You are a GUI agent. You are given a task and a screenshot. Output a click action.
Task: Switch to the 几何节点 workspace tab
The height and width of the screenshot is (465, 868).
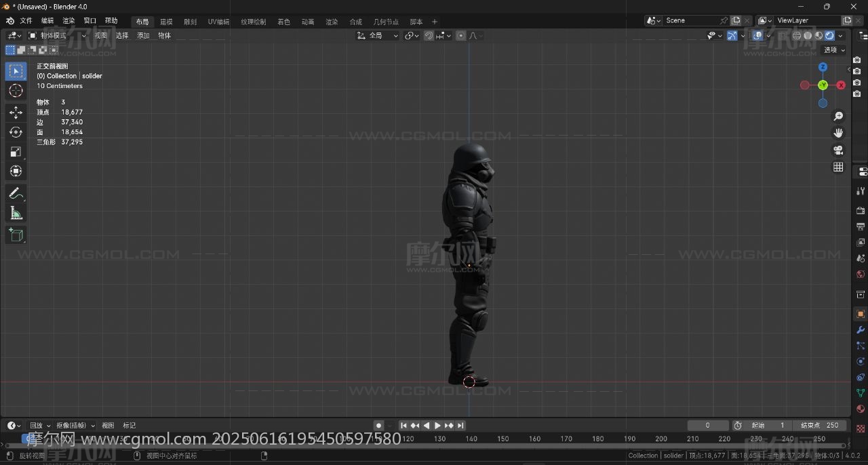(x=386, y=22)
